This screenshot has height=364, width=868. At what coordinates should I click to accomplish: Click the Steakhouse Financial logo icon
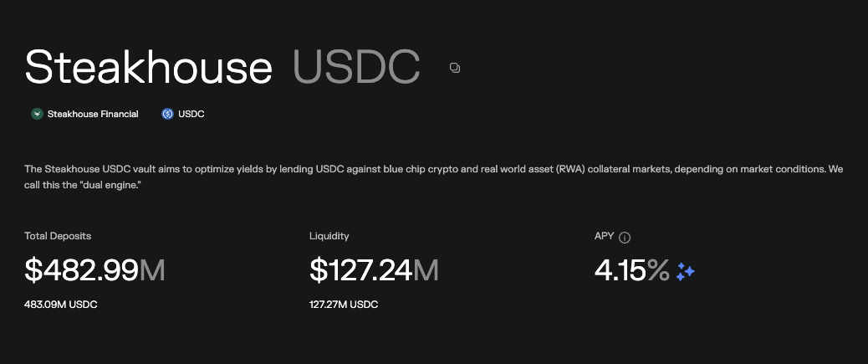pyautogui.click(x=37, y=114)
